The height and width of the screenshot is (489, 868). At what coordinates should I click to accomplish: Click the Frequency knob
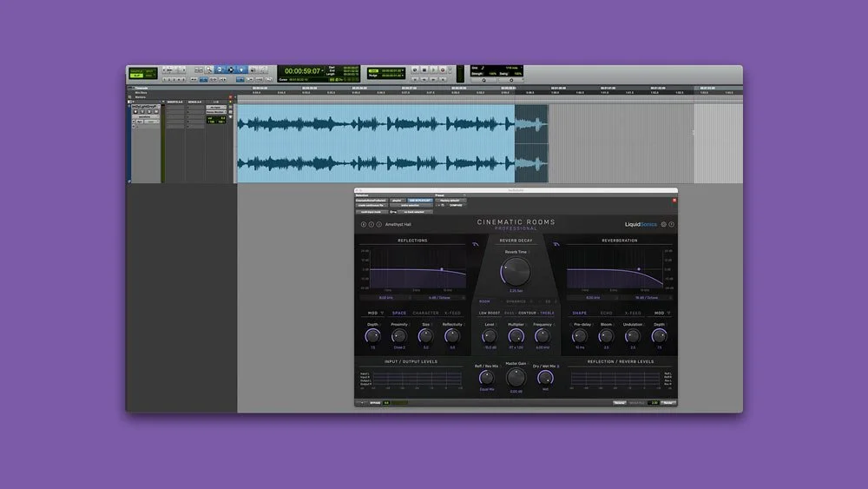[x=542, y=335]
